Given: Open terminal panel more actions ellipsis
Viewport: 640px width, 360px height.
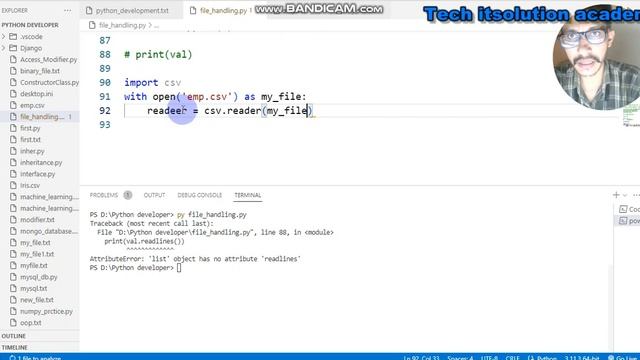Looking at the screenshot, I should (x=636, y=195).
